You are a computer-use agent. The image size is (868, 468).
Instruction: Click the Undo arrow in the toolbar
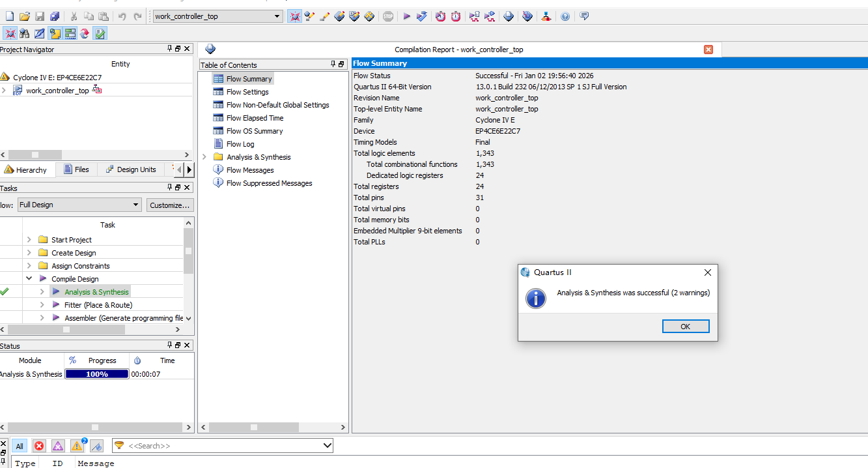tap(122, 16)
